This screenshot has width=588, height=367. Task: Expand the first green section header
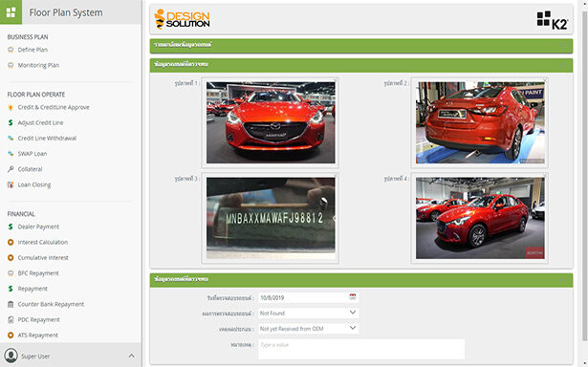tap(361, 46)
